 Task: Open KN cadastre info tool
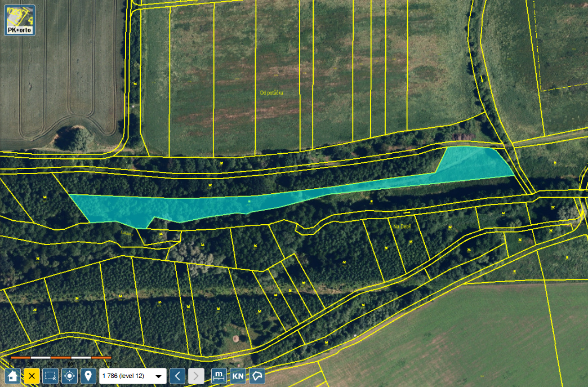[x=238, y=376]
